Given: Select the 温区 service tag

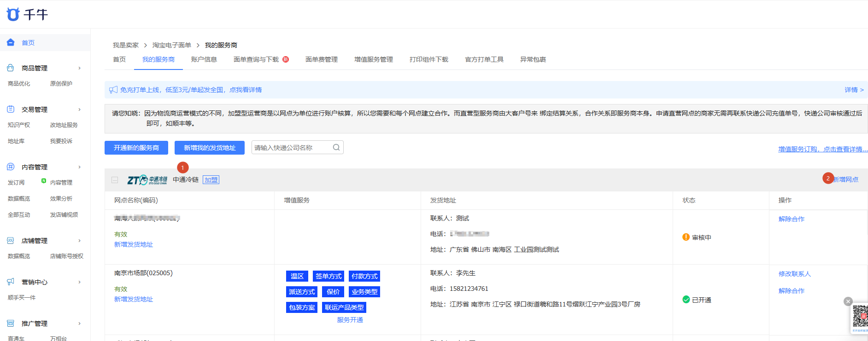Looking at the screenshot, I should pos(297,276).
